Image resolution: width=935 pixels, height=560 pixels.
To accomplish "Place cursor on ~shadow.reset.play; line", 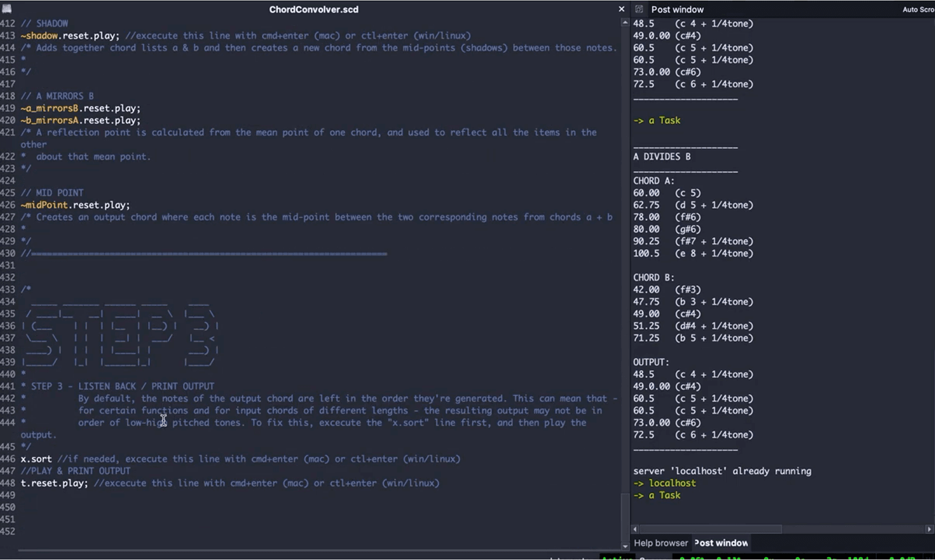I will click(70, 35).
